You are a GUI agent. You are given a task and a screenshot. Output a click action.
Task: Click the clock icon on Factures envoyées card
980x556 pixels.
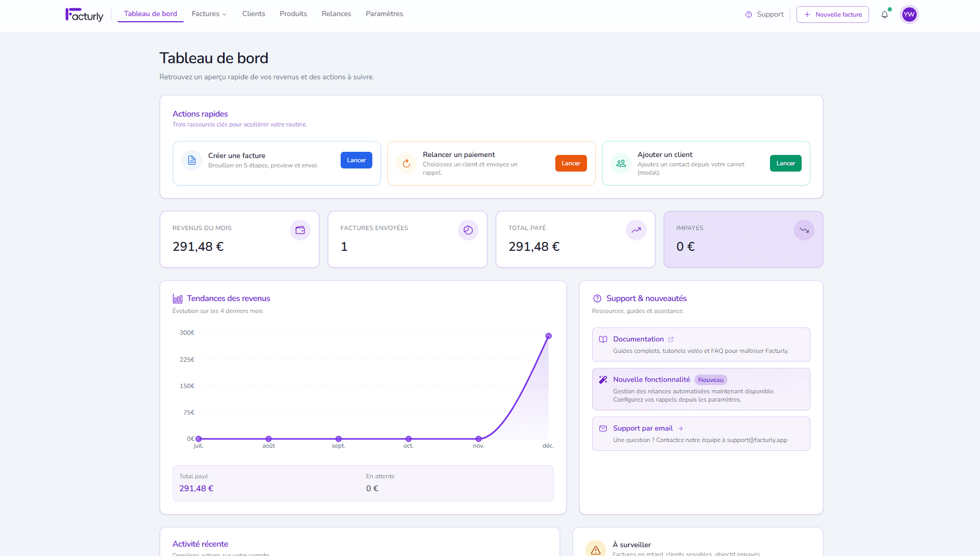[x=468, y=230]
